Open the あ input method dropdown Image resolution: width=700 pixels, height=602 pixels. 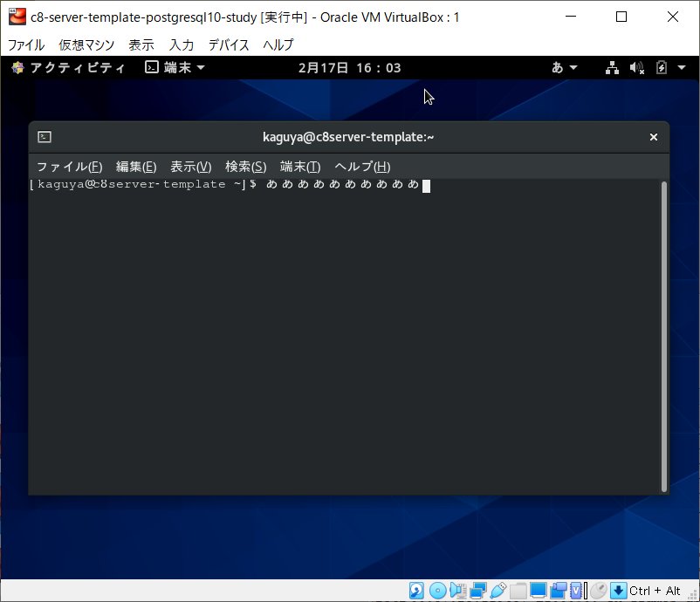[565, 68]
